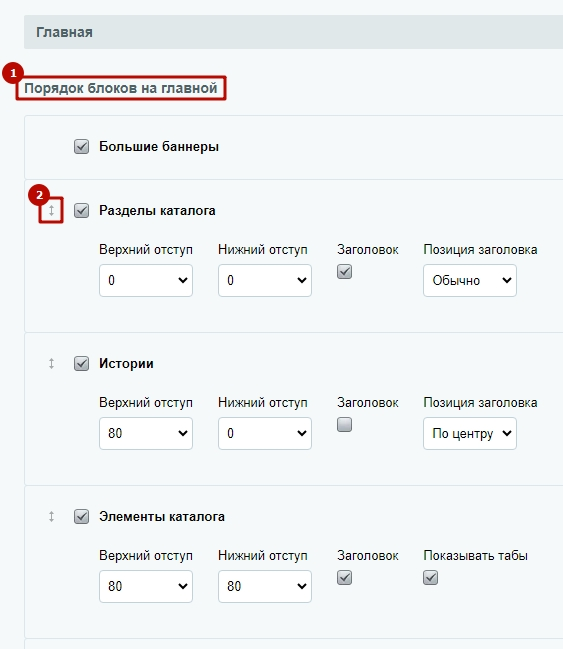Toggle the Элементы каталога block checkbox
Screen dimensions: 563x649
[82, 516]
